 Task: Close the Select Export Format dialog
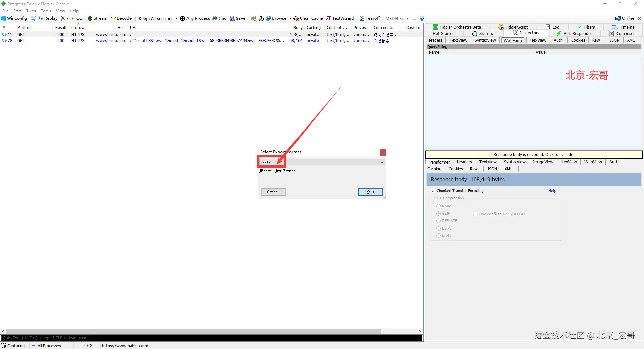point(383,152)
